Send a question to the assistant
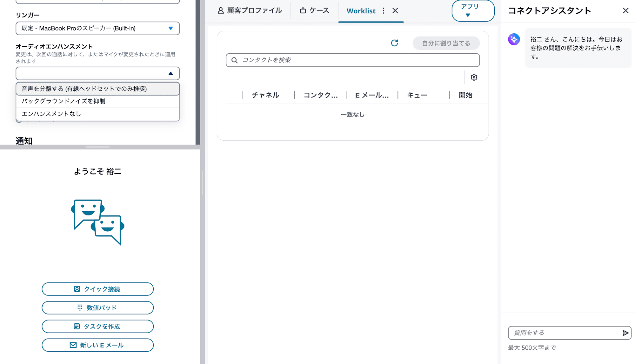Screen dimensions: 635x364 point(625,333)
